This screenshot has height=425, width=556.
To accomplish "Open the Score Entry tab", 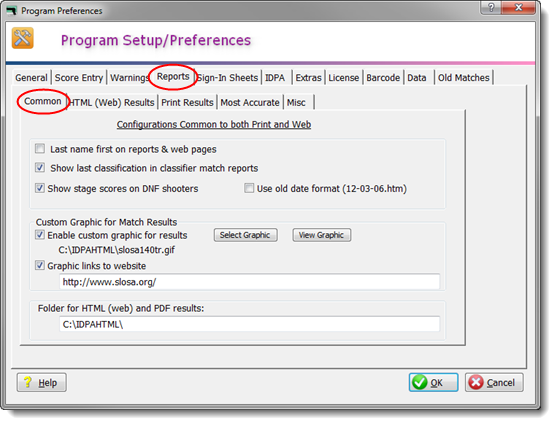I will tap(79, 78).
